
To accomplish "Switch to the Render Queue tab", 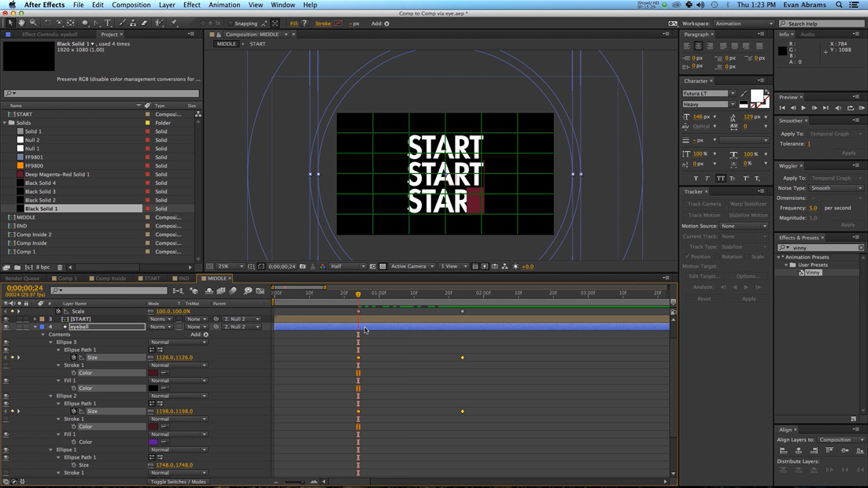I will pos(22,279).
